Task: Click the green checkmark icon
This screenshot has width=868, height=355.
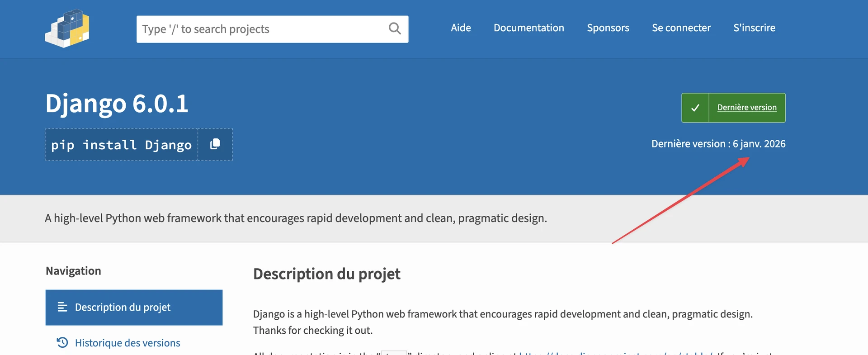Action: (x=695, y=108)
